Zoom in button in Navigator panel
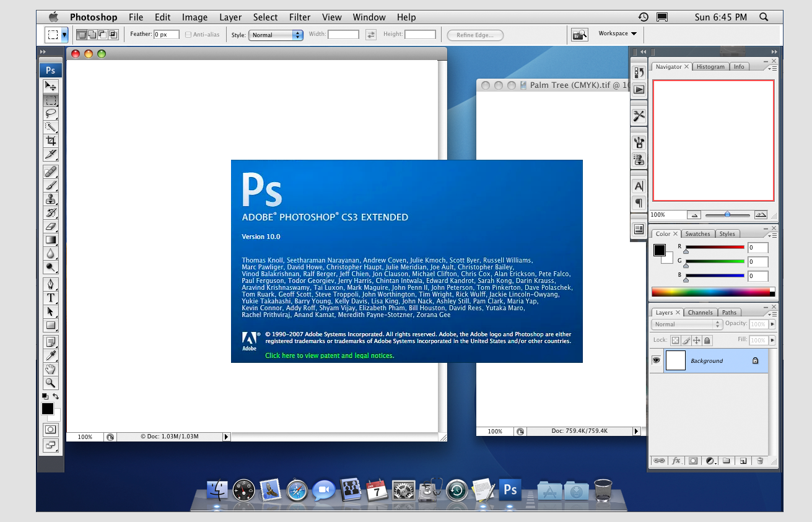The height and width of the screenshot is (522, 812). (x=760, y=215)
